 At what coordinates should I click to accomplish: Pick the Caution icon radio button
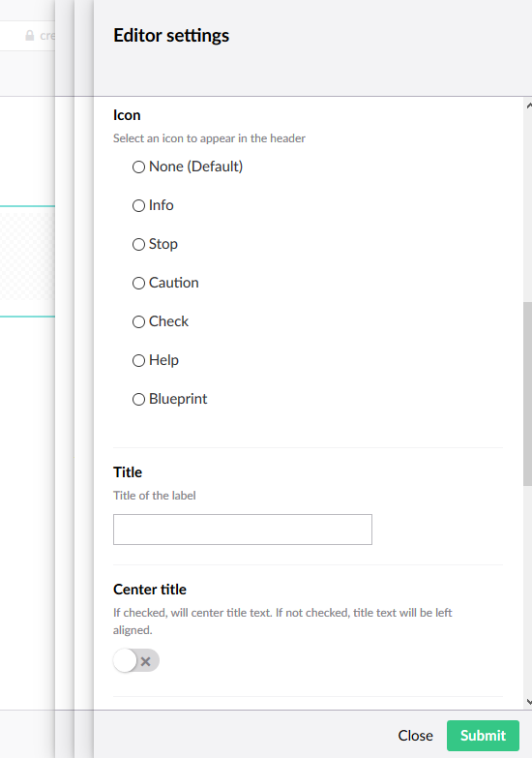click(138, 283)
